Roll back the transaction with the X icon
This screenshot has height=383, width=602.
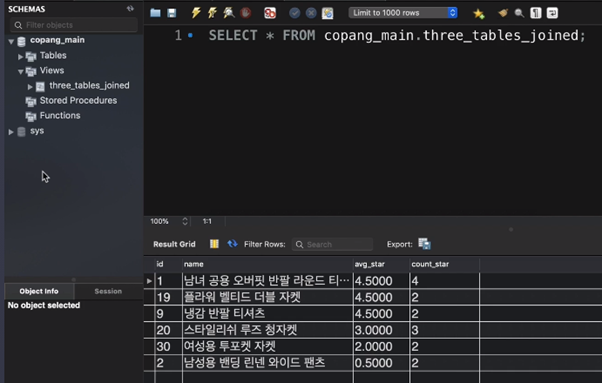[x=311, y=13]
